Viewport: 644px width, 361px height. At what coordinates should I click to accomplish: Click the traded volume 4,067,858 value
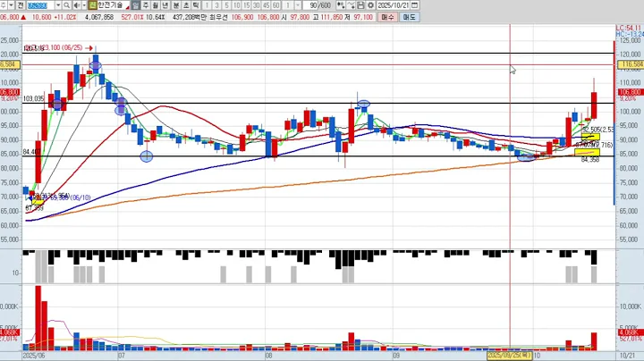(99, 17)
